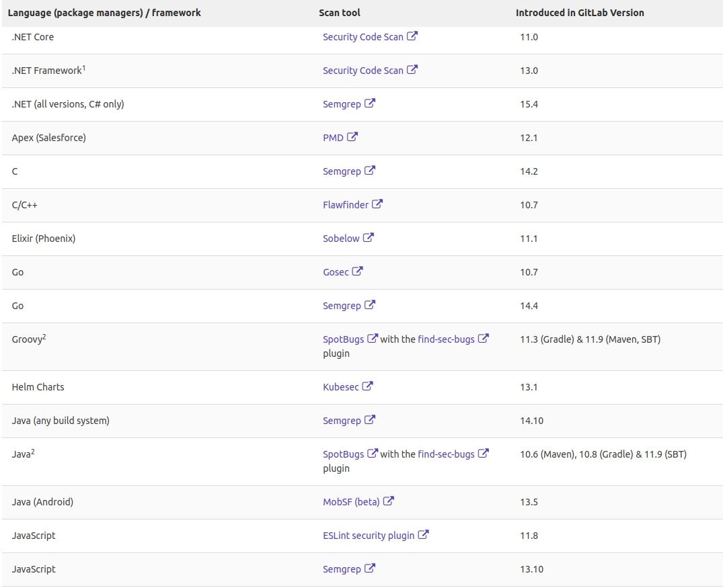Click external icon for .NET Core Security Code Scan
Image resolution: width=723 pixels, height=588 pixels.
tap(412, 36)
